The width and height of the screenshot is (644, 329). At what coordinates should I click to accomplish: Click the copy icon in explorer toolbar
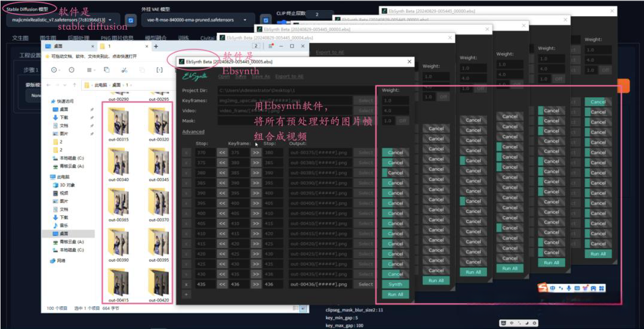pyautogui.click(x=106, y=70)
